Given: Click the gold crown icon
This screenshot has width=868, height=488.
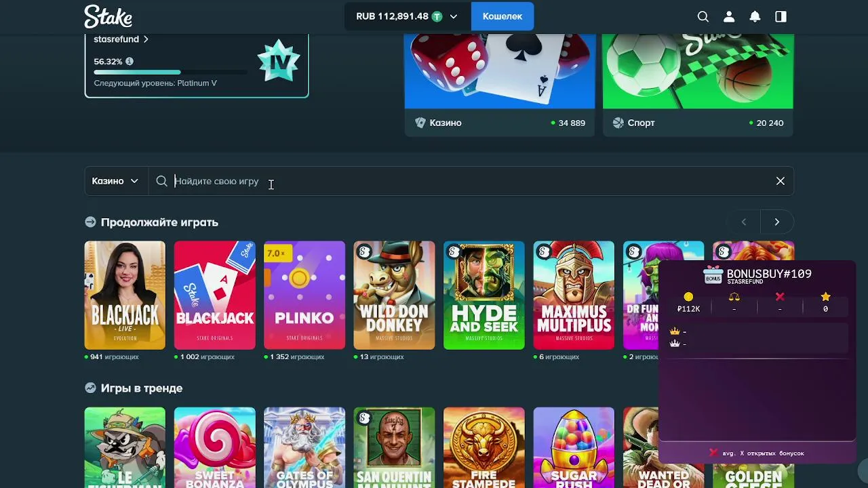Looking at the screenshot, I should (x=675, y=331).
